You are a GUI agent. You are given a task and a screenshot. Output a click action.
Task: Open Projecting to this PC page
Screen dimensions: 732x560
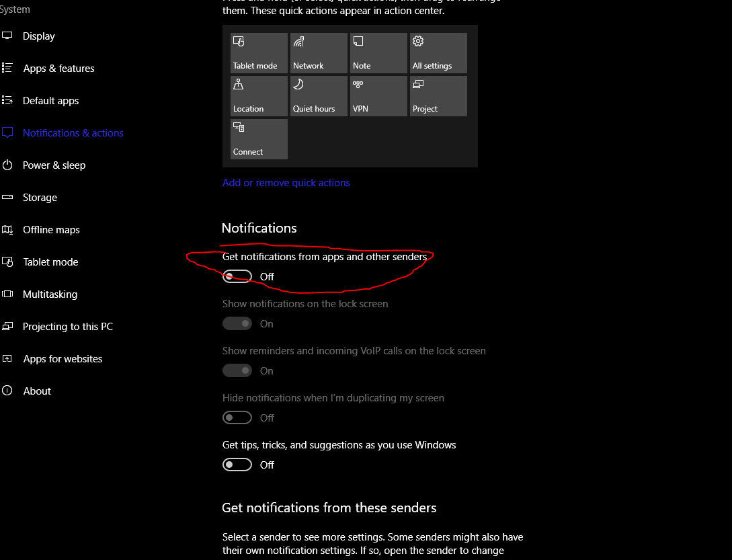pos(68,326)
